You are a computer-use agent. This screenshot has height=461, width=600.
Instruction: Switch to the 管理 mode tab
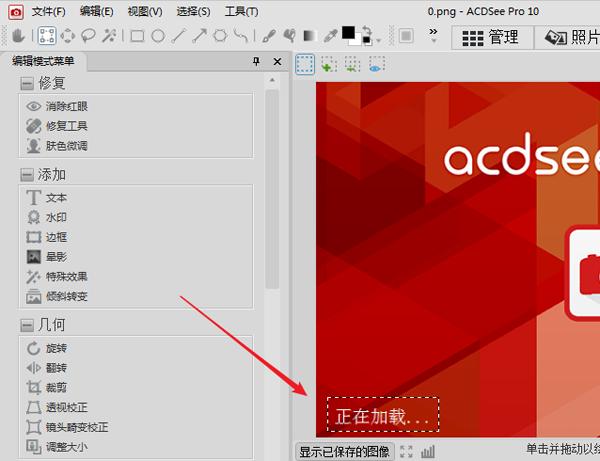point(491,37)
